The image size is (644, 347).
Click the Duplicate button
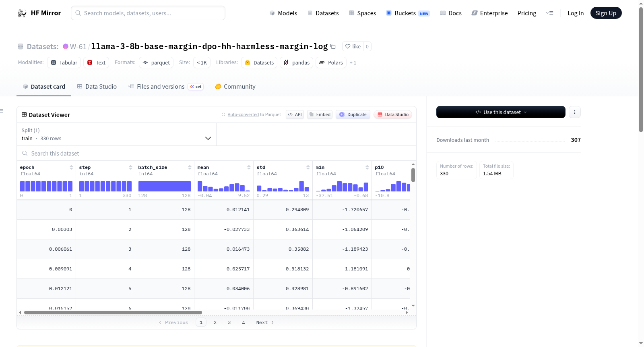pos(353,114)
